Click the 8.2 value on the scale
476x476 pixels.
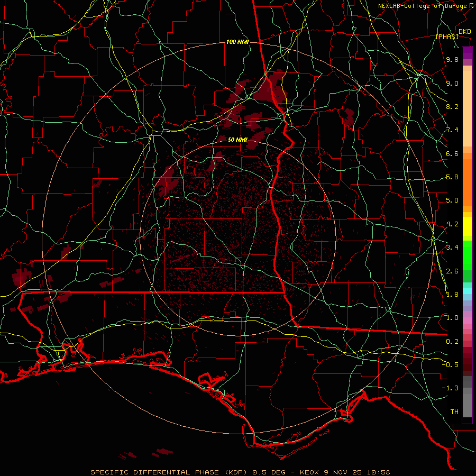tap(452, 106)
